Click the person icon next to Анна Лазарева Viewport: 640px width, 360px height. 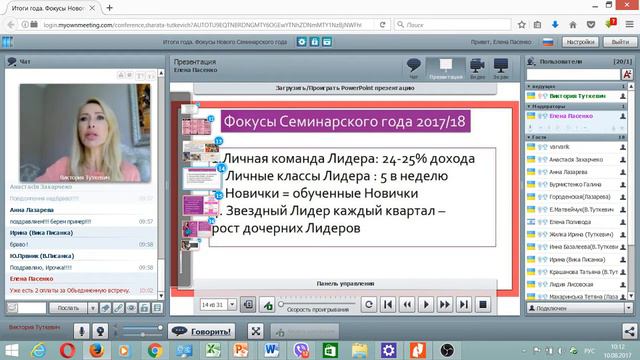click(x=623, y=172)
